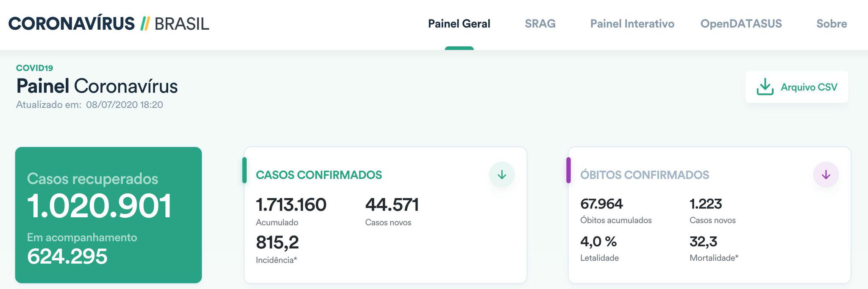
Task: Click the green-yellow slashes in logo
Action: 145,24
